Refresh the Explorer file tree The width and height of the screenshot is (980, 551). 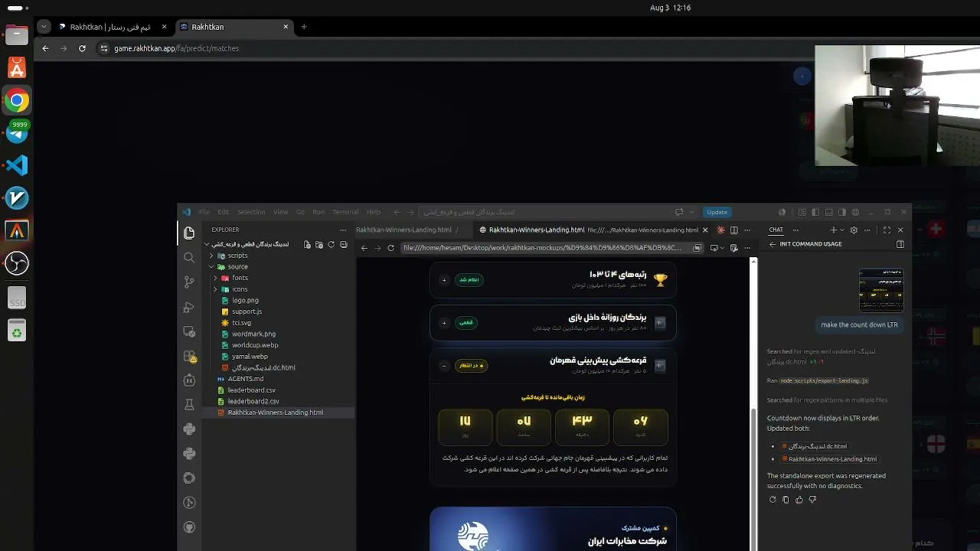[331, 244]
